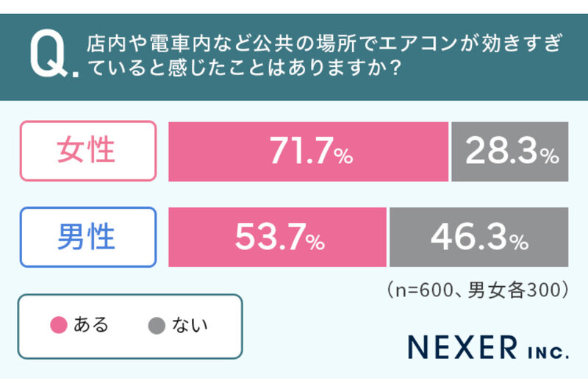Click the ある legend label
The width and height of the screenshot is (588, 392).
point(90,324)
